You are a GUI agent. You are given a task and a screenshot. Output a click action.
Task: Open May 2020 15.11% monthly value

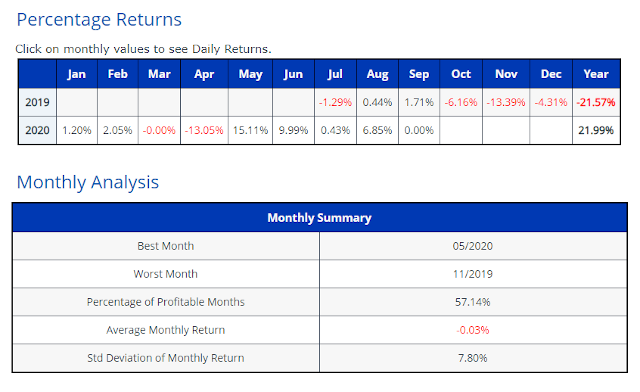click(250, 130)
